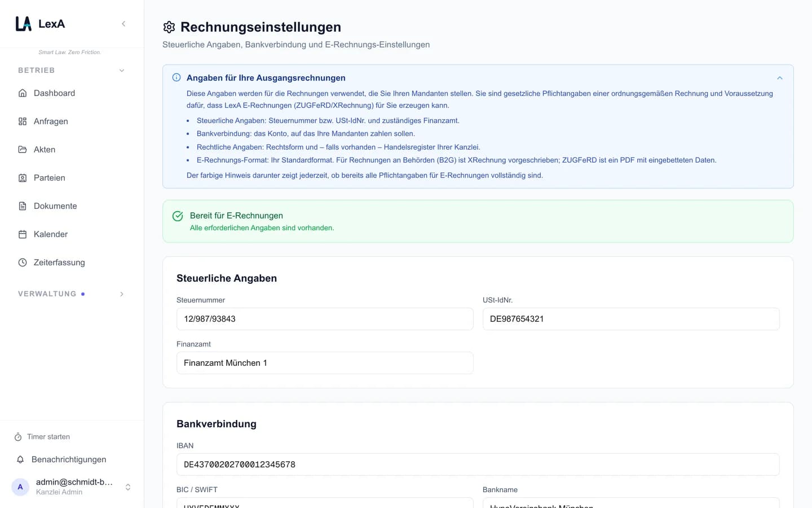Click the Dashboard home icon

pos(23,93)
